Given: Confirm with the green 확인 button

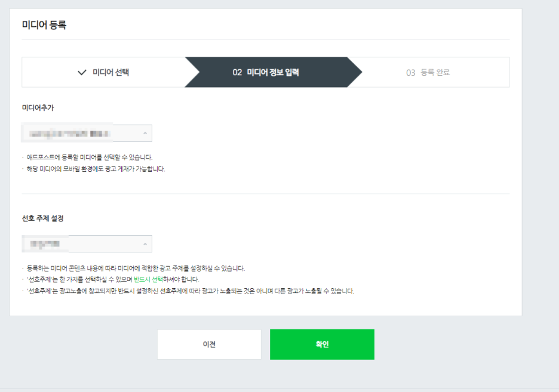Looking at the screenshot, I should pos(322,344).
